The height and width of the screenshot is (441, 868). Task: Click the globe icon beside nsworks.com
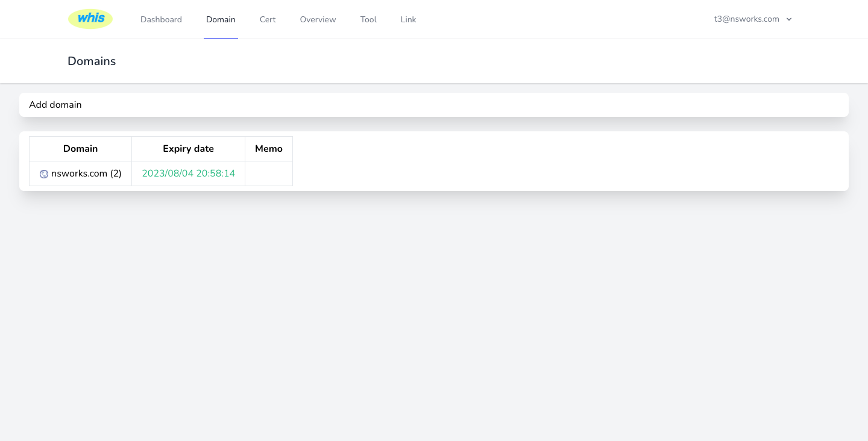click(x=44, y=174)
